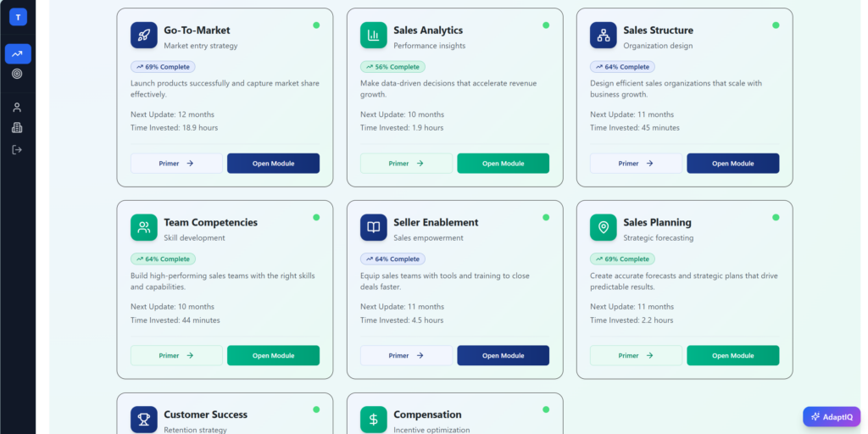Screen dimensions: 868x434
Task: Select the Customer Success card title
Action: 205,415
